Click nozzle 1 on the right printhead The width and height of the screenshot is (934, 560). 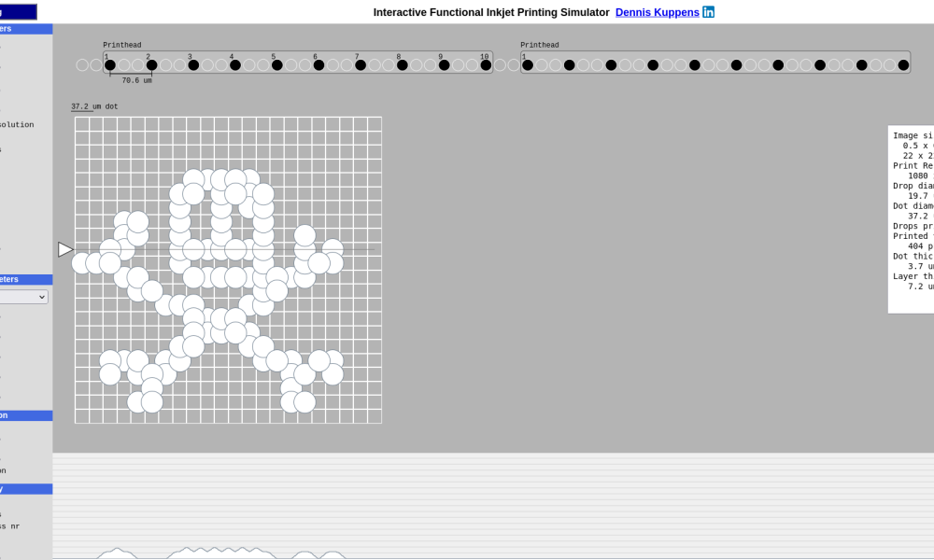click(528, 65)
